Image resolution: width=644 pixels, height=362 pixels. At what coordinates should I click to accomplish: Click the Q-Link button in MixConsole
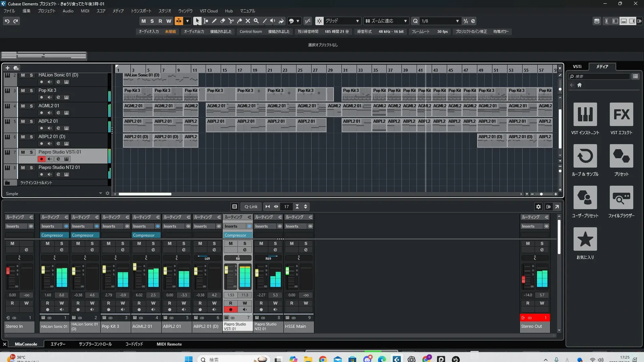[x=251, y=207]
